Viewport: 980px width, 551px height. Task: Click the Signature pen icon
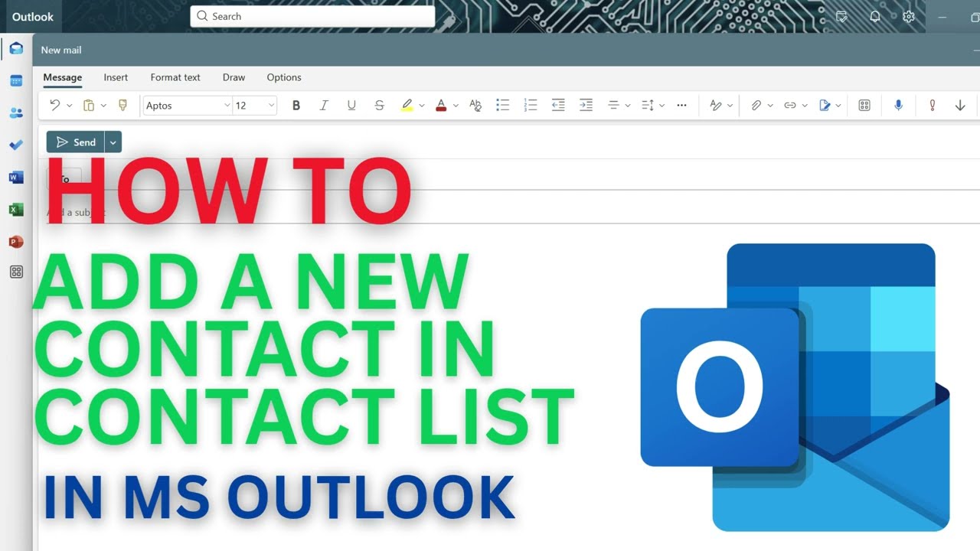(825, 106)
